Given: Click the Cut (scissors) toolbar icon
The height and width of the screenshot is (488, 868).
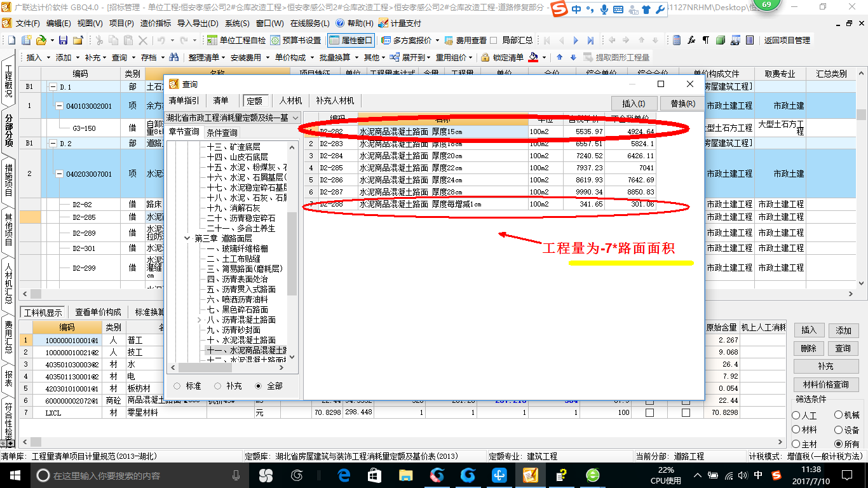Looking at the screenshot, I should point(98,40).
